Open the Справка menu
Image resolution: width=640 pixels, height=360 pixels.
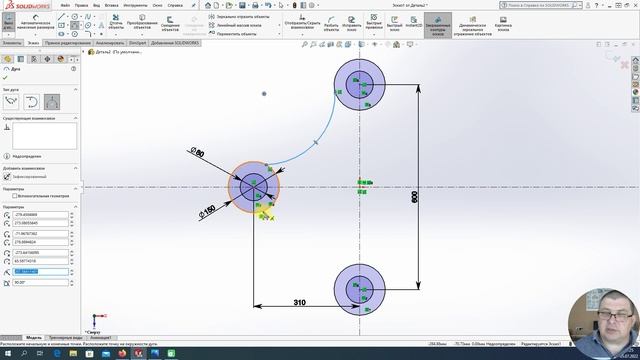(x=175, y=6)
